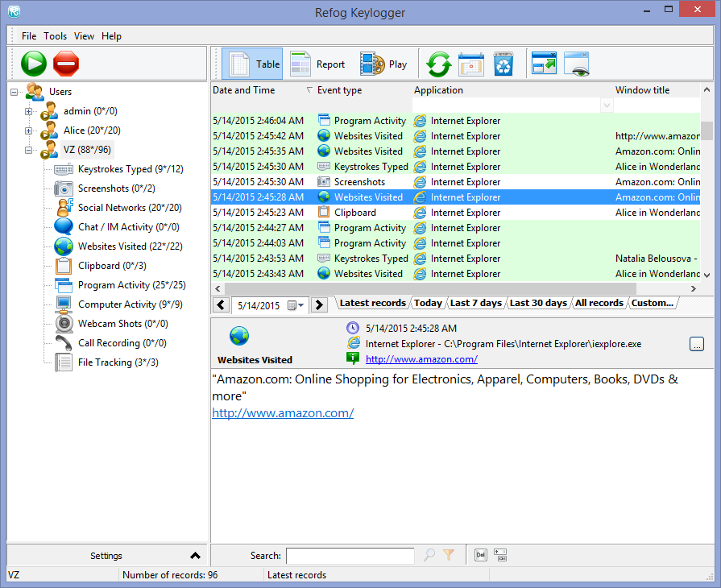Click the hide-window eye icon
The image size is (721, 588).
tap(577, 64)
